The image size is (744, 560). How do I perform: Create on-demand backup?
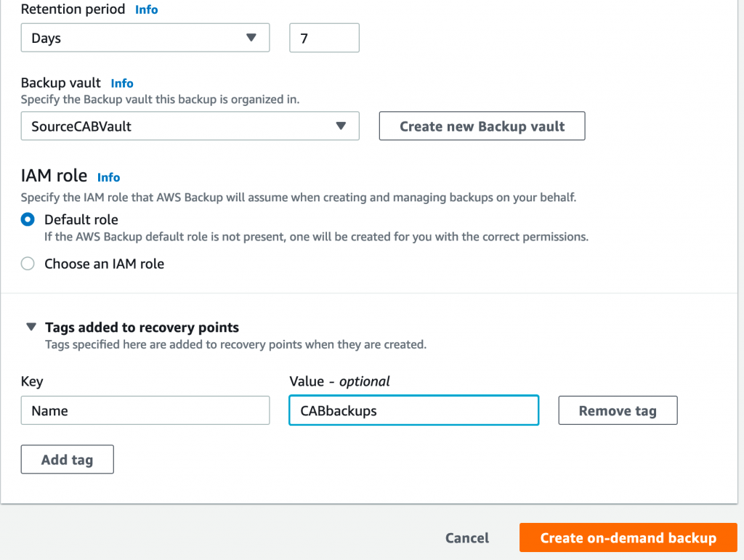click(628, 537)
